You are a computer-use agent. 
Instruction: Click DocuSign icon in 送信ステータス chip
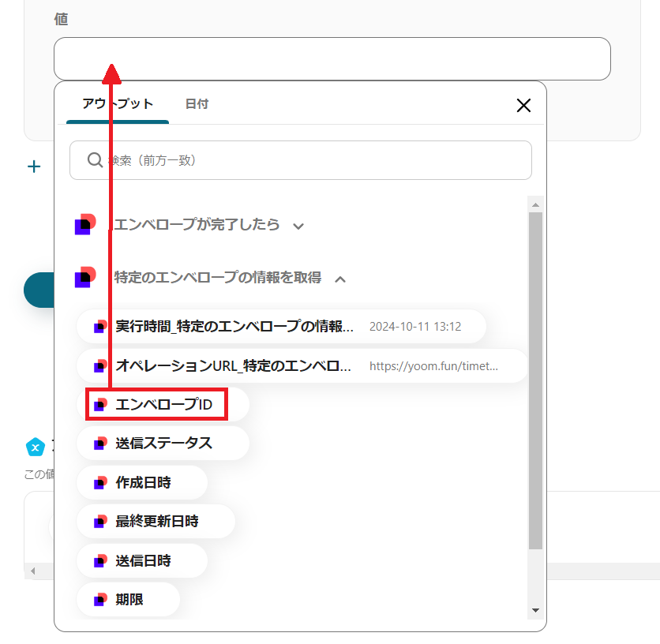click(x=100, y=444)
